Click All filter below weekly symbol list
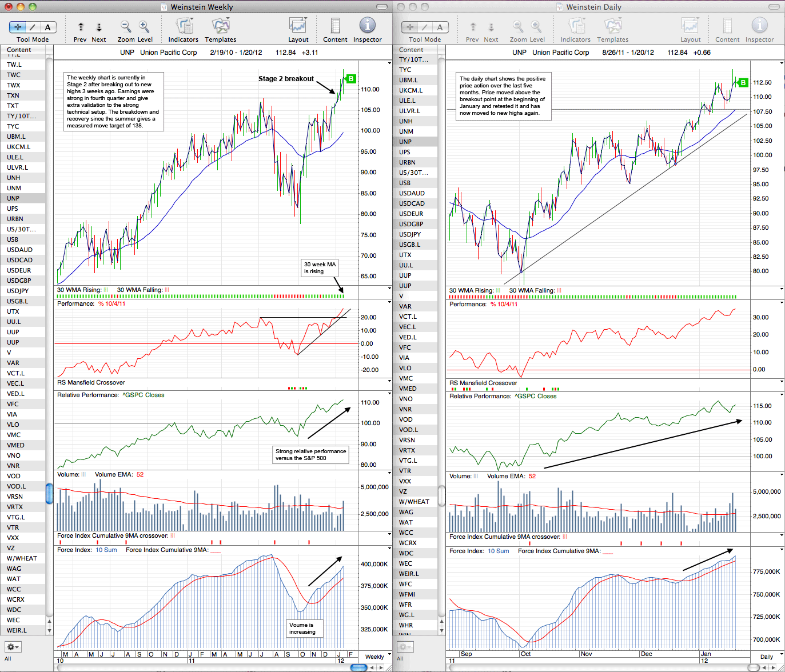 tap(8, 658)
